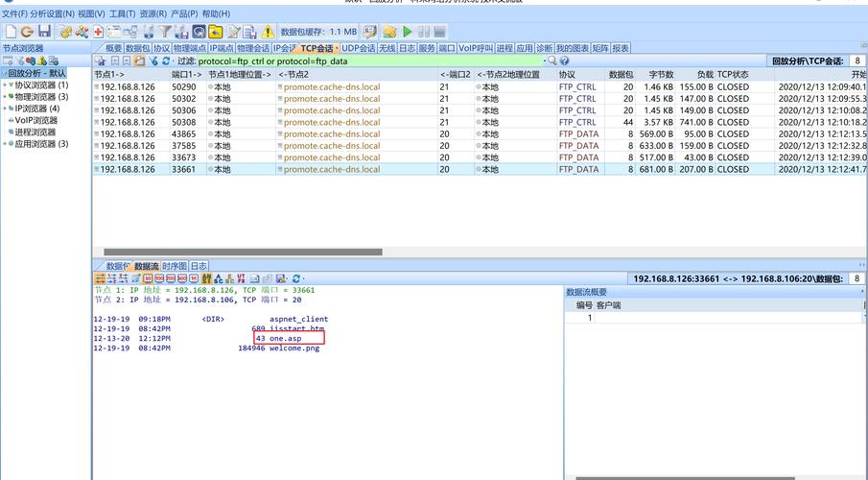Click the orange refresh icon beside new file
868x480 pixels.
click(27, 32)
